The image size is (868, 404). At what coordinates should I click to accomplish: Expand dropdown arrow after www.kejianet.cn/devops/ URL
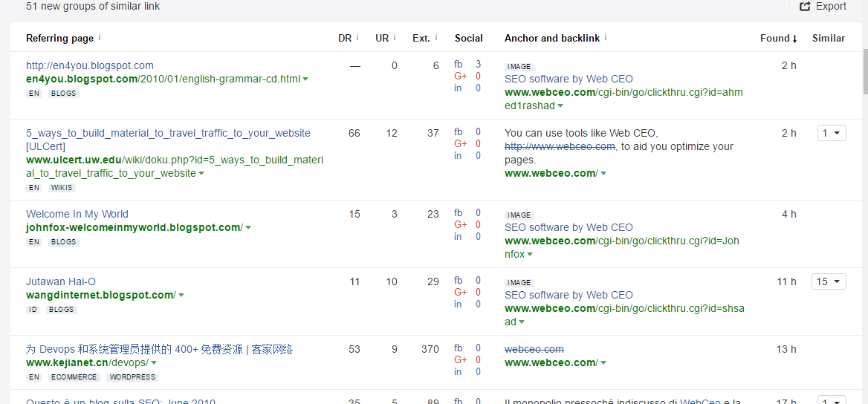(154, 363)
